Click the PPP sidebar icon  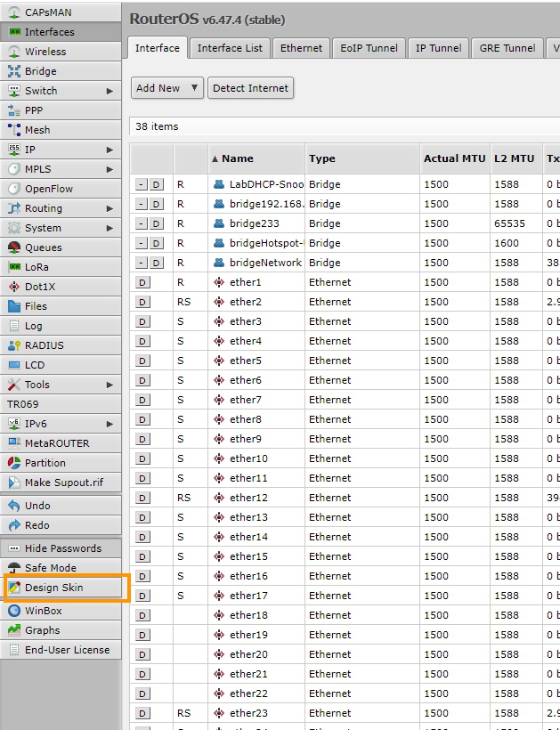click(14, 110)
